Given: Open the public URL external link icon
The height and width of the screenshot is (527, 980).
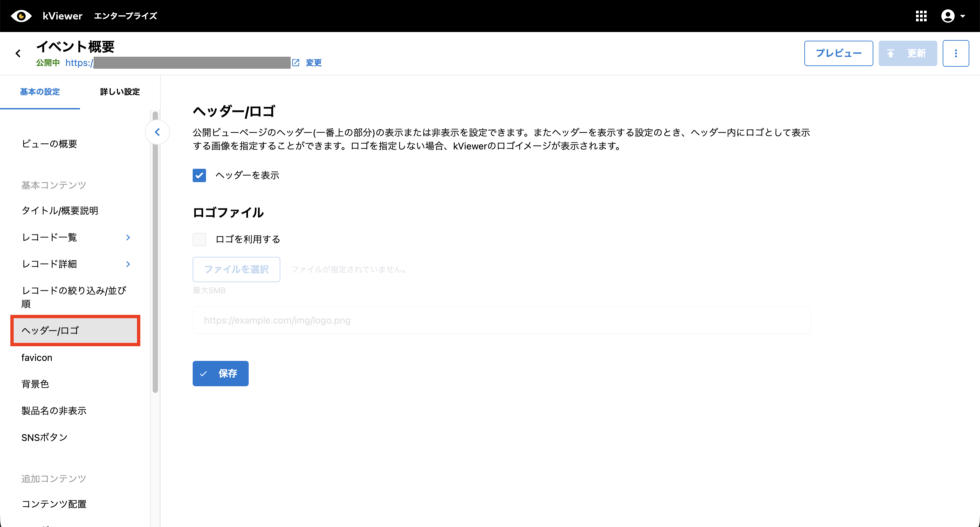Looking at the screenshot, I should (296, 63).
